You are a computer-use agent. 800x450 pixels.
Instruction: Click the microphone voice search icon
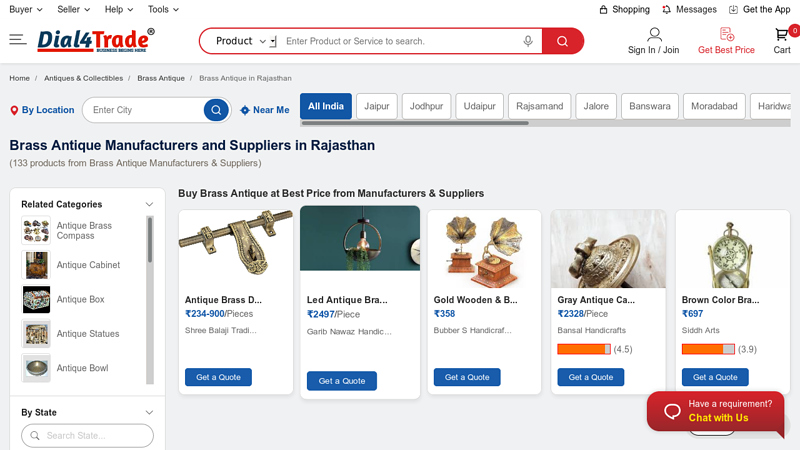(528, 41)
